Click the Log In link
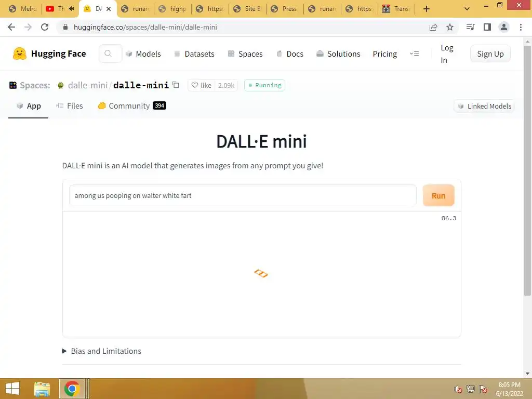Viewport: 532px width, 399px height. pyautogui.click(x=446, y=54)
